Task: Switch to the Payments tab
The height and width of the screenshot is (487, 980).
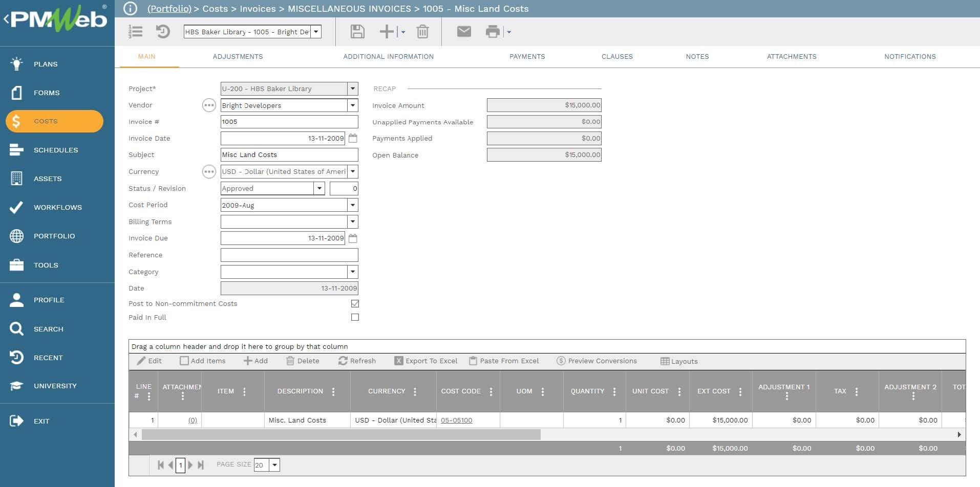Action: coord(527,57)
